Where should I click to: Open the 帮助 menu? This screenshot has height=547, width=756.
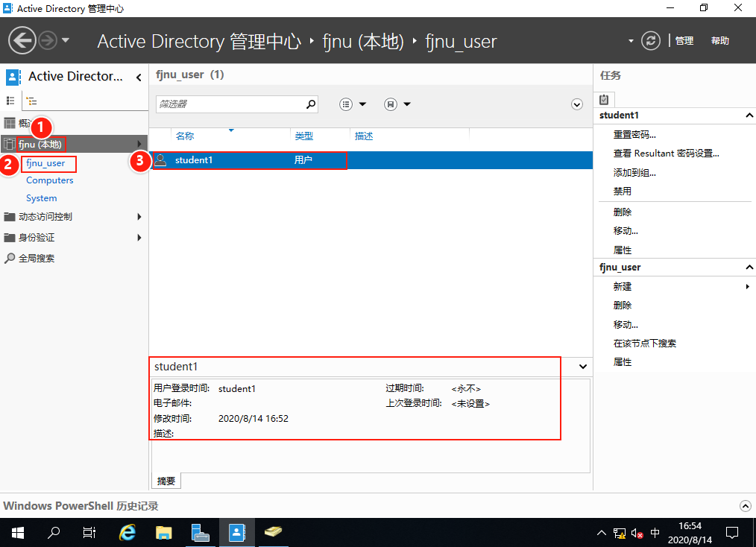tap(719, 41)
